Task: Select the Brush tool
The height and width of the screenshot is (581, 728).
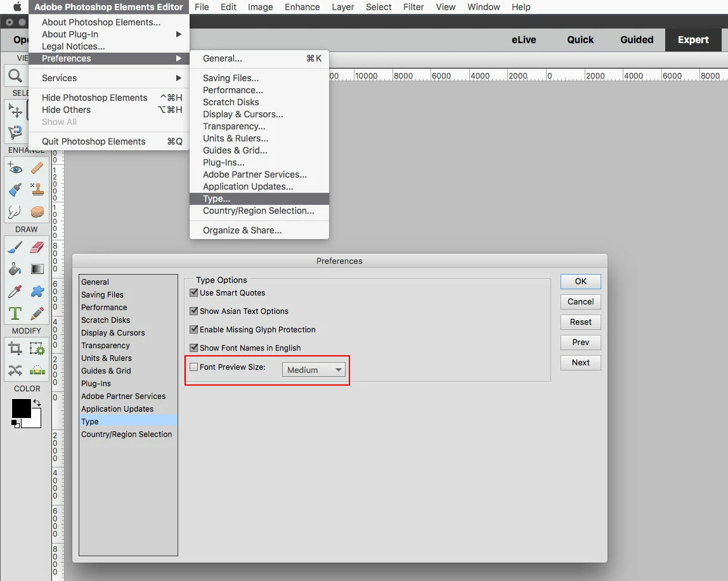Action: [x=15, y=247]
